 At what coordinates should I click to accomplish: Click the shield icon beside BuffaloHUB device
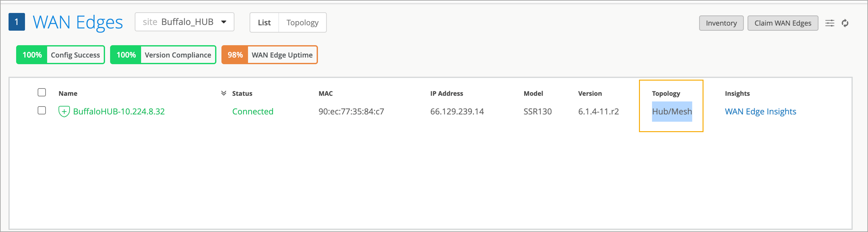(64, 112)
